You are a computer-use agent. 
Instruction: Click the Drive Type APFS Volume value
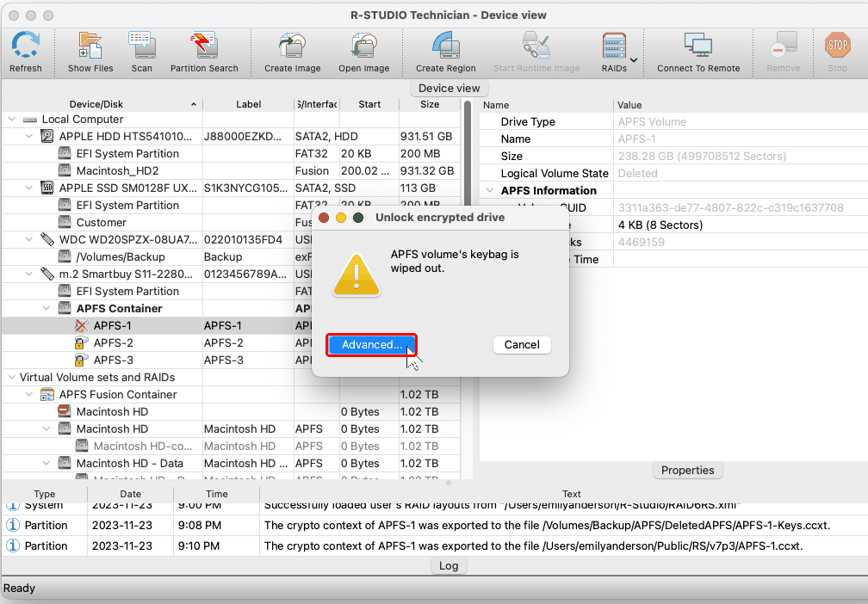coord(652,121)
